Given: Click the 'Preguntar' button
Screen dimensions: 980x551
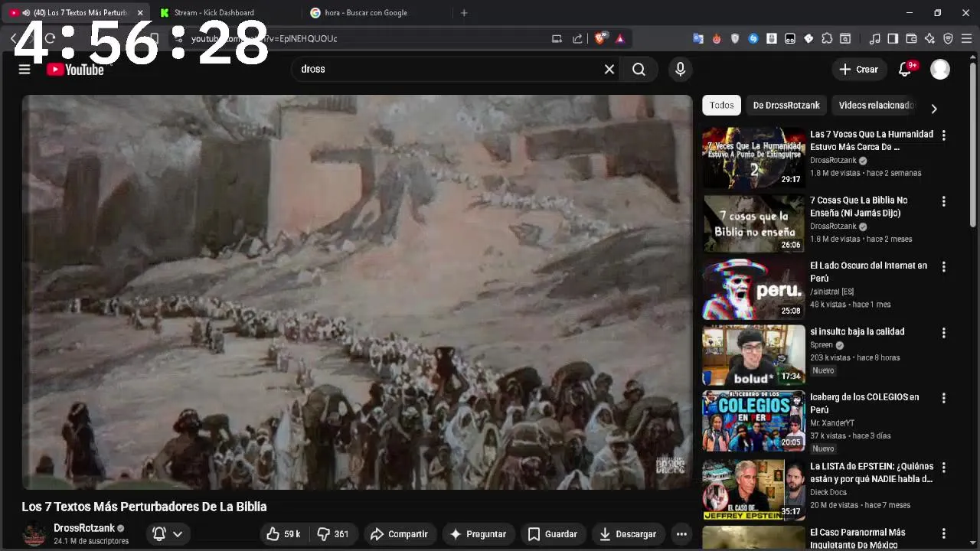Looking at the screenshot, I should [x=478, y=534].
